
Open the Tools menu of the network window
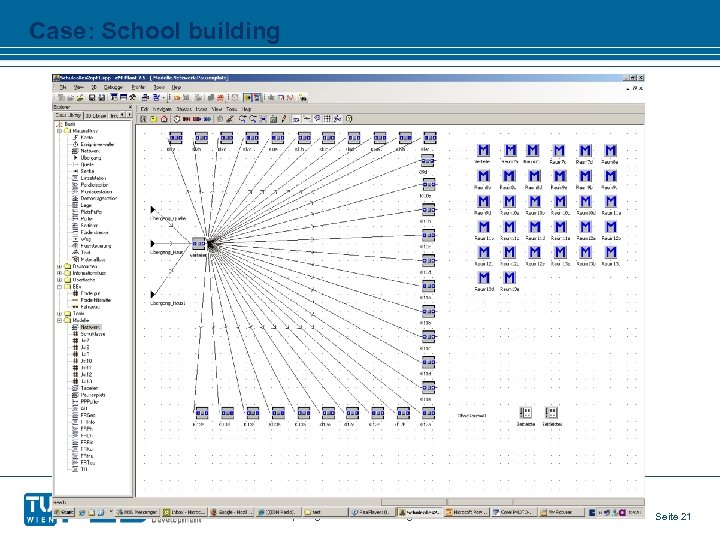click(x=231, y=109)
